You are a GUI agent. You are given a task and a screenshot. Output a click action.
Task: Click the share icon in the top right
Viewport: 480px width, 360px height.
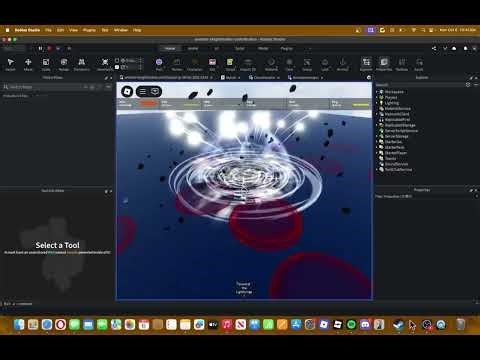pos(434,48)
